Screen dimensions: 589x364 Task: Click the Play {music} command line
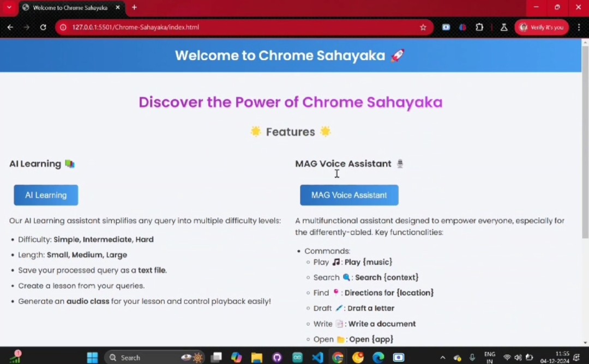click(x=353, y=262)
